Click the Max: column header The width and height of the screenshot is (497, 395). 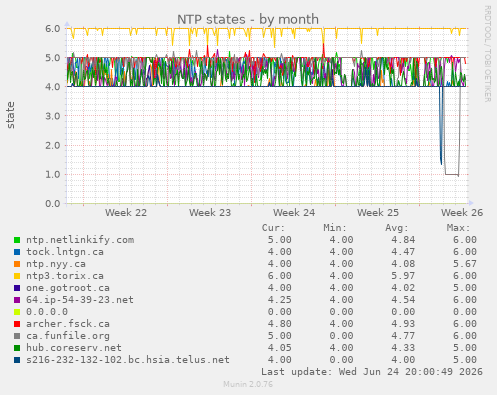[x=458, y=228]
